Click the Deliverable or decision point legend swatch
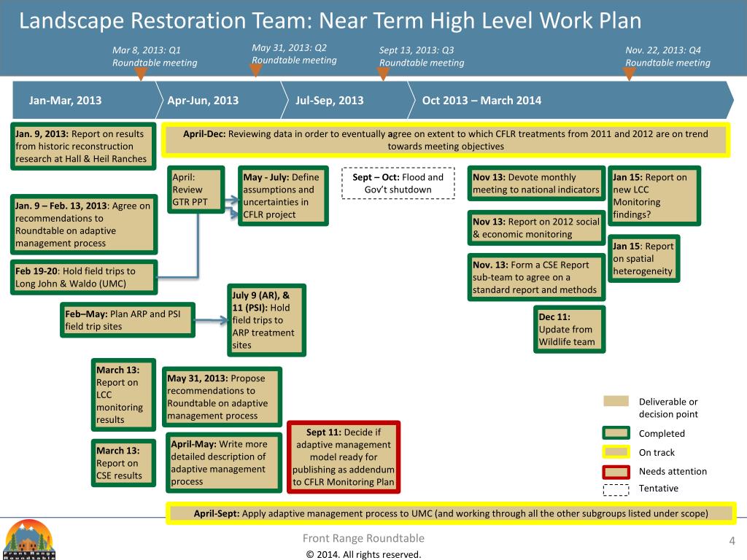The height and width of the screenshot is (560, 747). (616, 401)
